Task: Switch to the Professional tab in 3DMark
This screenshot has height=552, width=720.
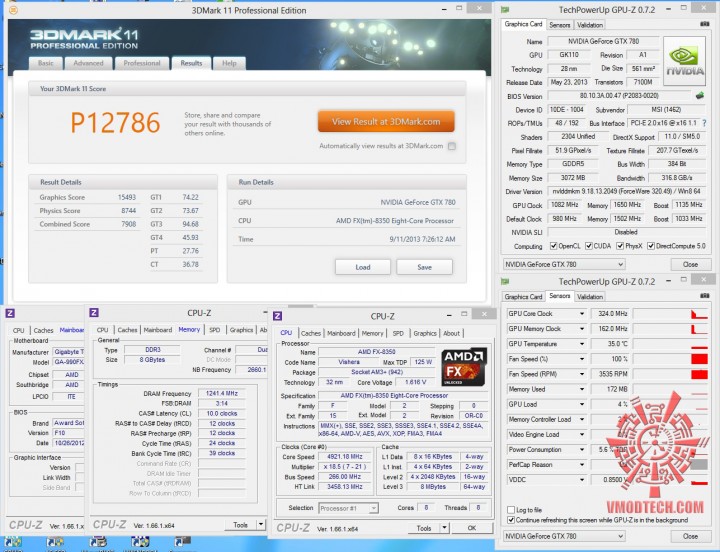Action: click(142, 63)
